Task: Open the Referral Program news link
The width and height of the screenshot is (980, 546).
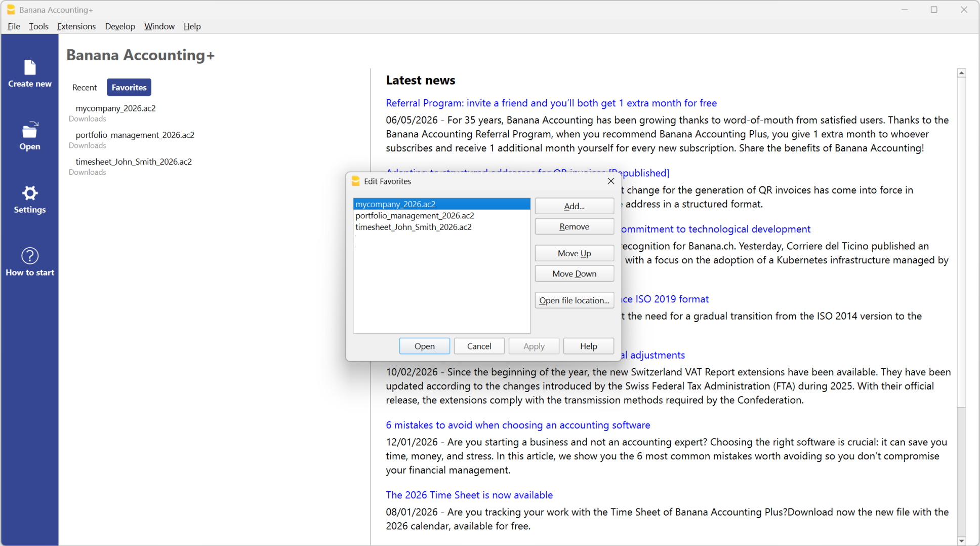Action: [x=551, y=103]
